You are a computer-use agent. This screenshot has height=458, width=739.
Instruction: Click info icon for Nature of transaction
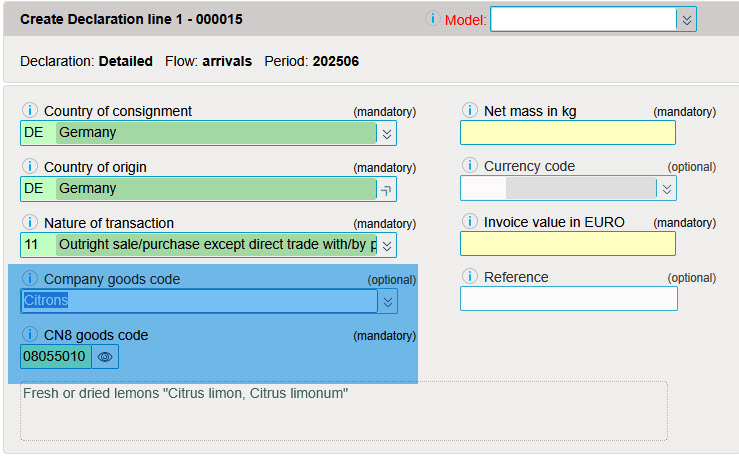30,223
